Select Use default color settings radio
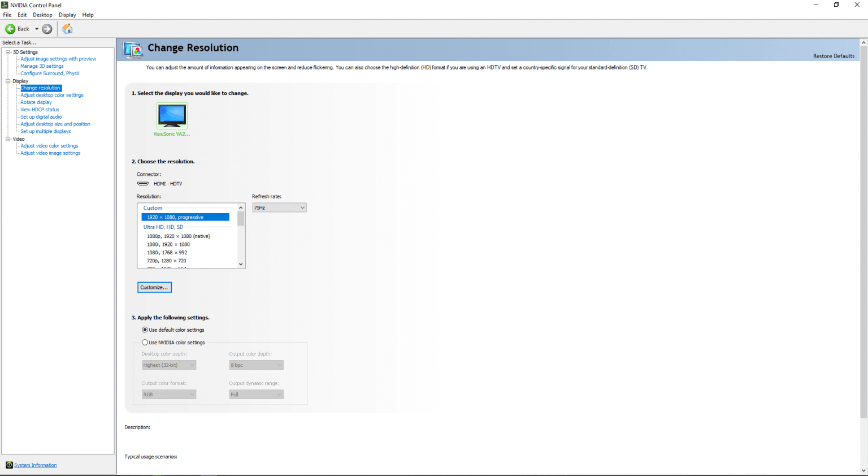 point(145,330)
